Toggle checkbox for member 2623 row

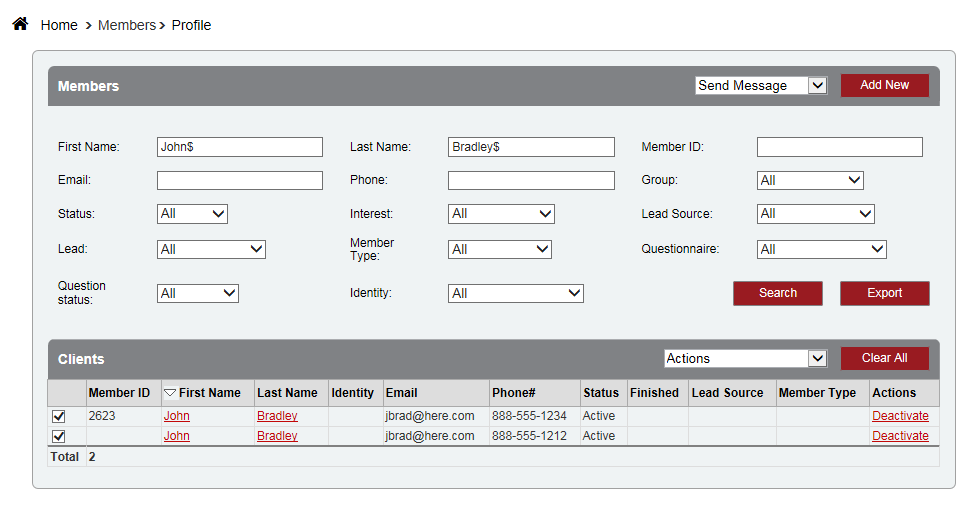coord(59,416)
